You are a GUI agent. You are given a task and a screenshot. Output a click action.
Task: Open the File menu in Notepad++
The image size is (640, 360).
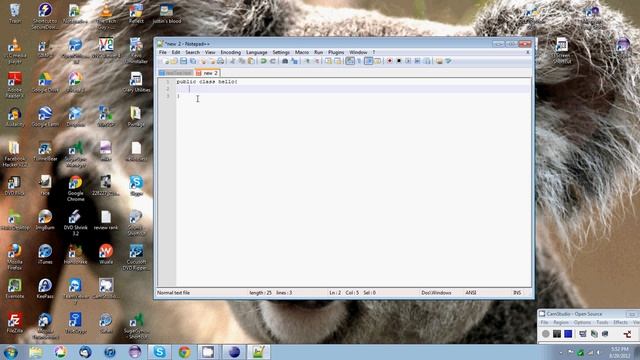pyautogui.click(x=163, y=52)
